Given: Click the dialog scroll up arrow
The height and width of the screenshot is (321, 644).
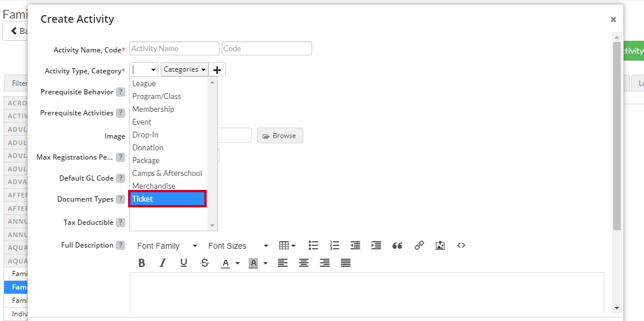Looking at the screenshot, I should (x=617, y=37).
